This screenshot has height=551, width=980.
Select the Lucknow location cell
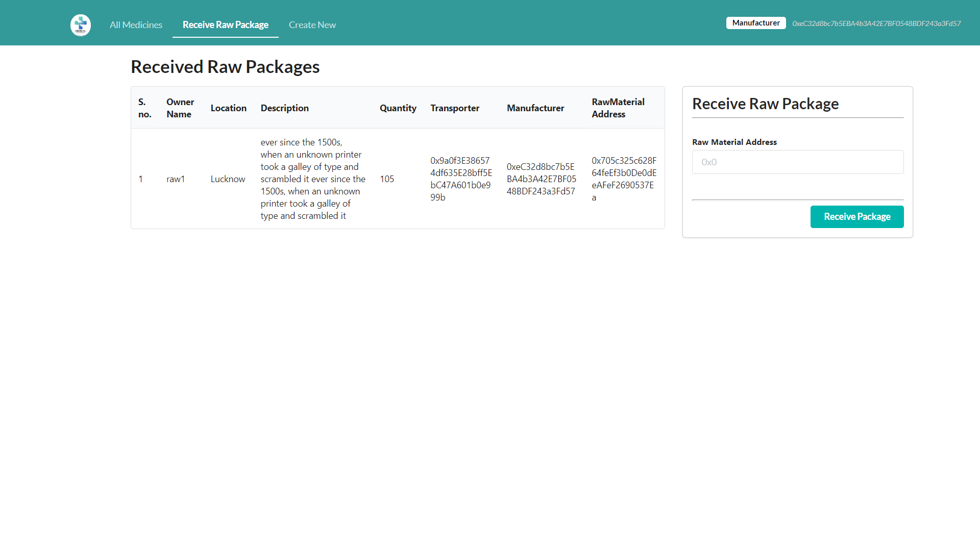(228, 179)
